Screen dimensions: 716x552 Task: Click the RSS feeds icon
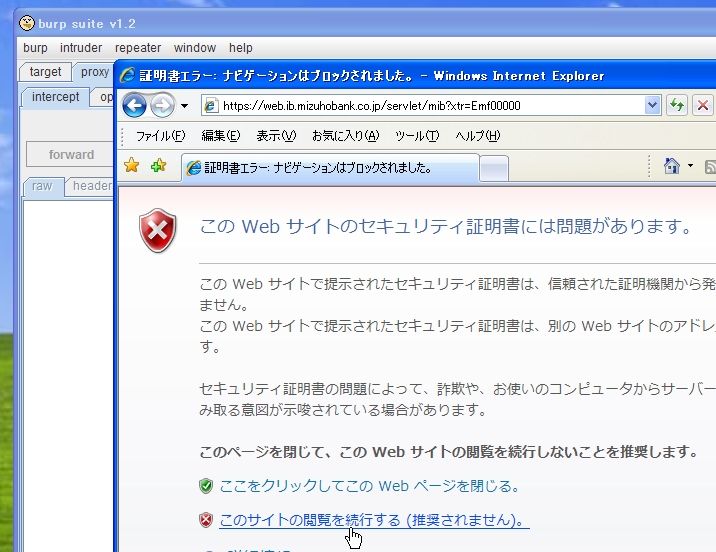pos(711,167)
